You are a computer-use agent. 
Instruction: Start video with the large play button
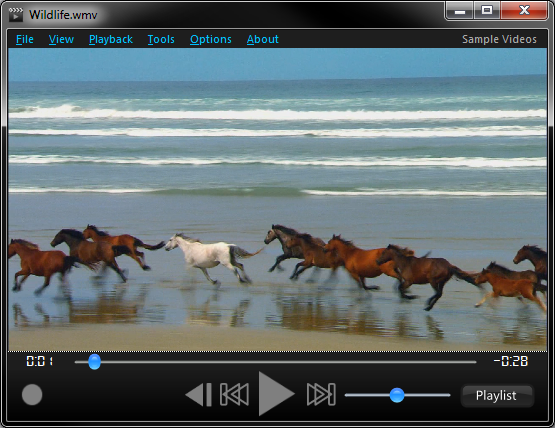276,394
